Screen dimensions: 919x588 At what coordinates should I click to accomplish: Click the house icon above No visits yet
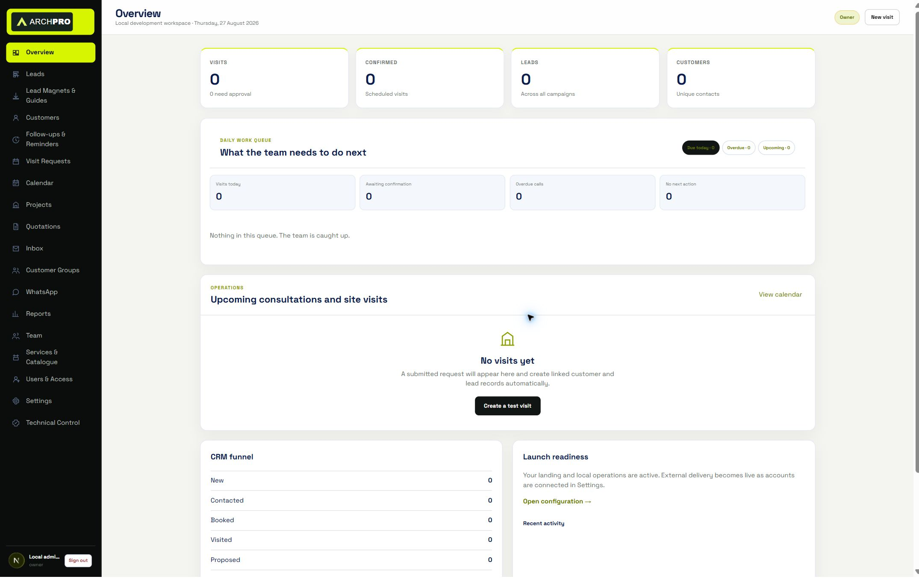(x=507, y=339)
